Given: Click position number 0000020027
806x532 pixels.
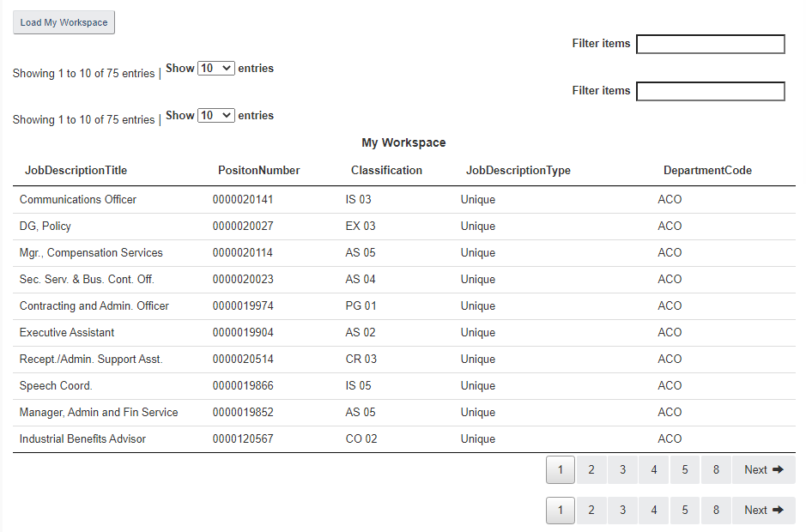Looking at the screenshot, I should click(243, 227).
